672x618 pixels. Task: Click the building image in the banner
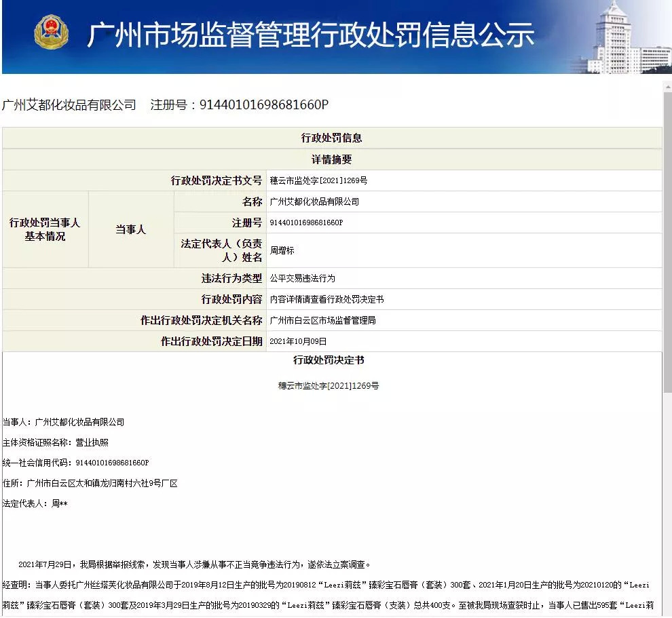point(621,39)
